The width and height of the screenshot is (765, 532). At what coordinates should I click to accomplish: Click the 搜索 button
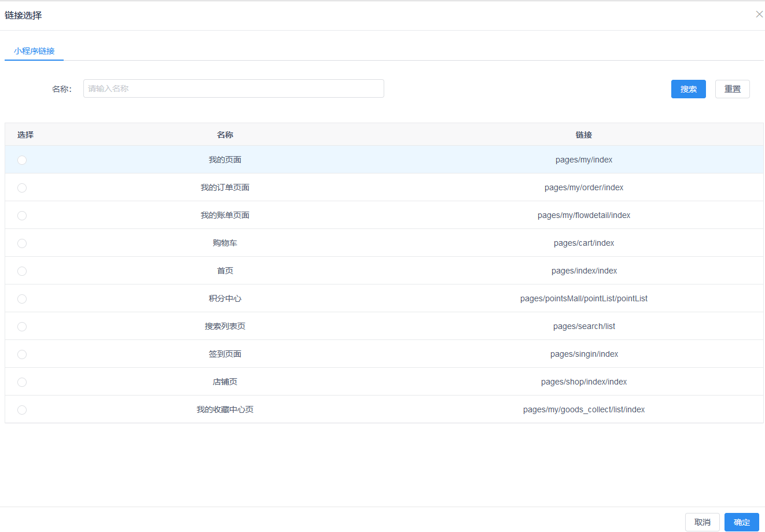(x=689, y=89)
